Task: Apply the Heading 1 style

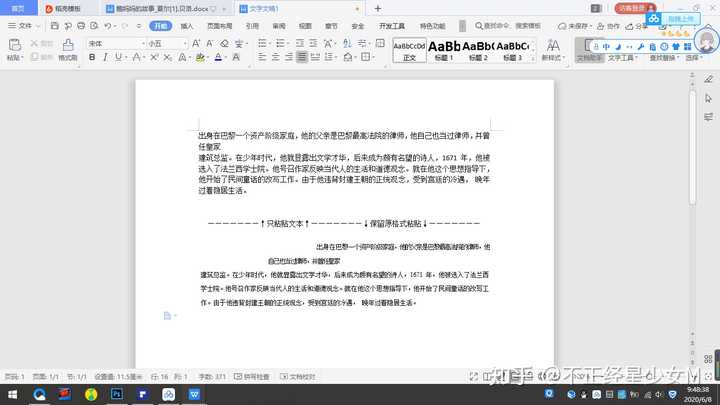Action: coord(444,51)
